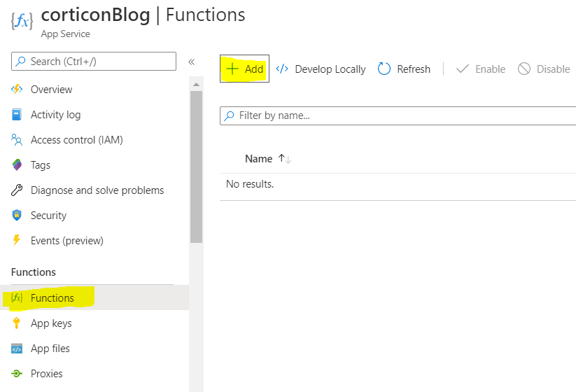Image resolution: width=576 pixels, height=392 pixels.
Task: Select the Tags icon in sidebar
Action: 17,165
